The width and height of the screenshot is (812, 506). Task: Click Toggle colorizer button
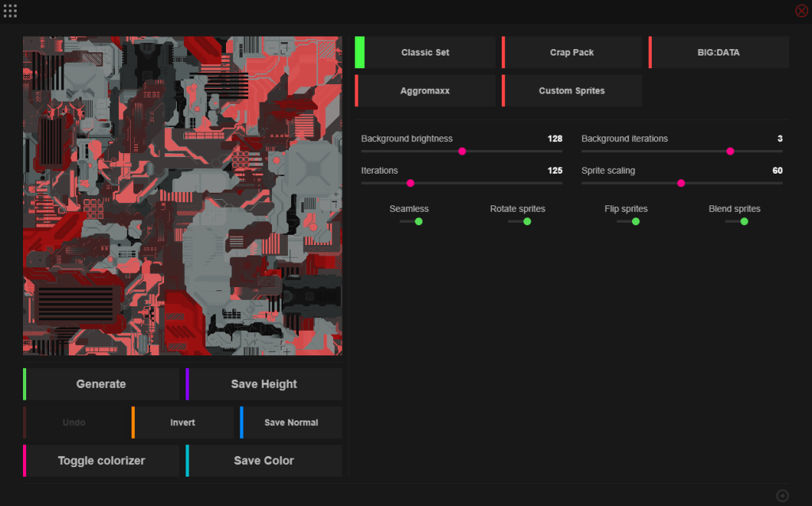(x=101, y=461)
